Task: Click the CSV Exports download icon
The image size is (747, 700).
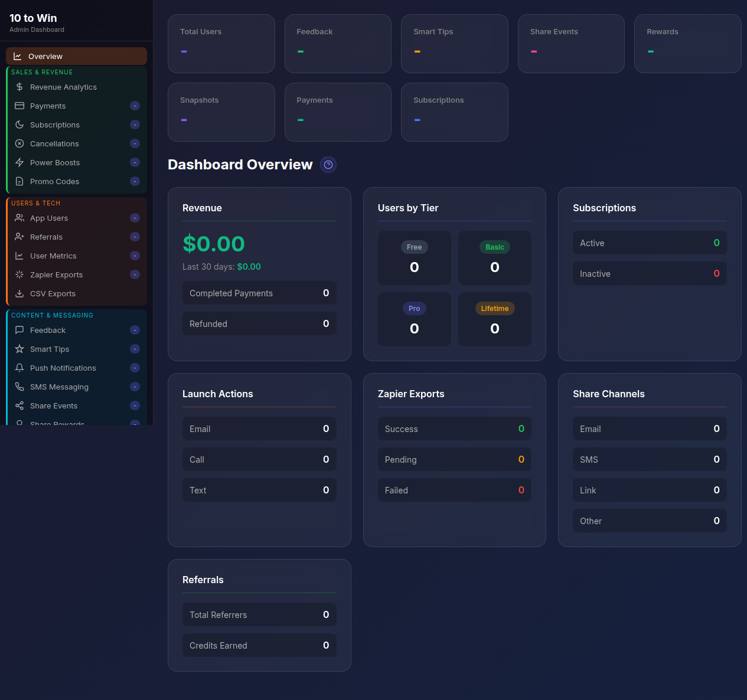Action: [x=19, y=293]
